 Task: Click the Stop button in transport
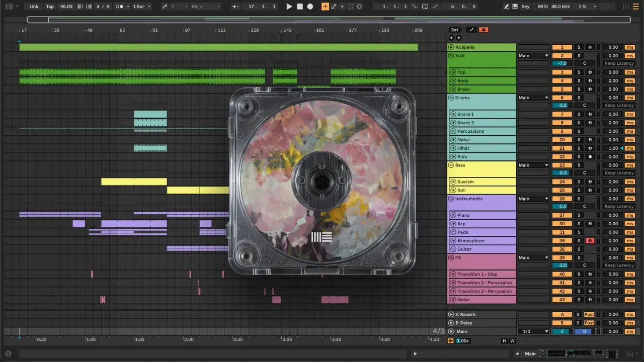[x=300, y=7]
